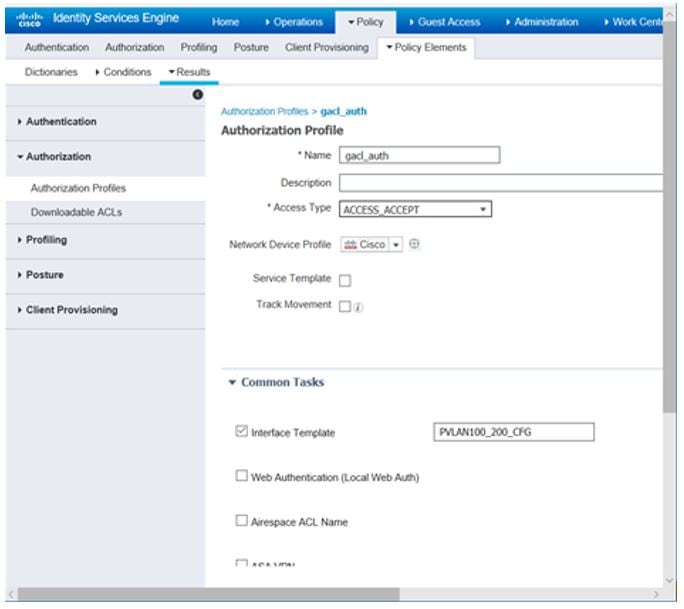Click the Cisco device icon in Network Device Profile
684x609 pixels.
(x=350, y=245)
